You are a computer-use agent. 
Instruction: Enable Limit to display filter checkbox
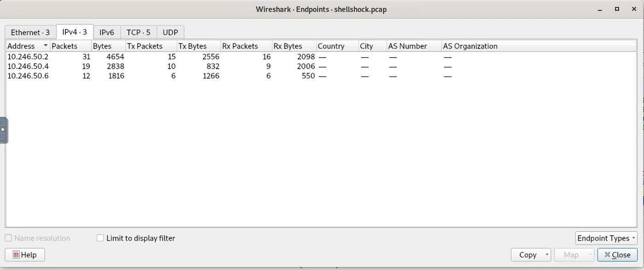(x=100, y=238)
